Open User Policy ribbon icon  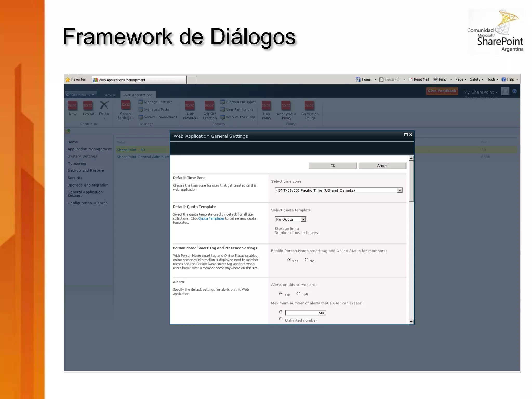pos(266,105)
